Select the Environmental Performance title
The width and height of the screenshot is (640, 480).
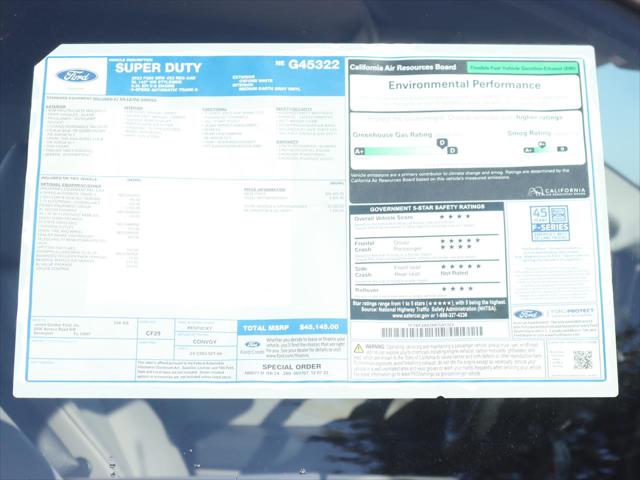click(x=464, y=84)
